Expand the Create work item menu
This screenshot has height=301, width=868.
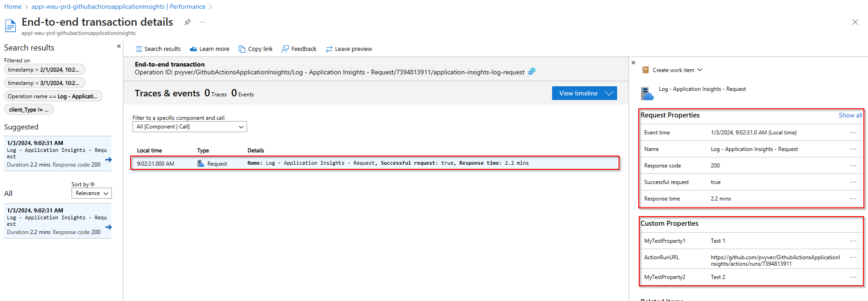point(672,70)
